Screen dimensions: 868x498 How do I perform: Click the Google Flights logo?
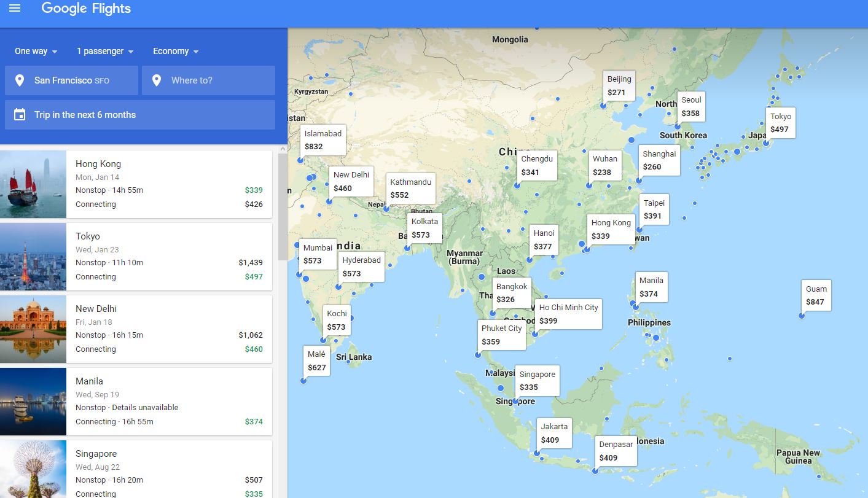click(x=86, y=9)
